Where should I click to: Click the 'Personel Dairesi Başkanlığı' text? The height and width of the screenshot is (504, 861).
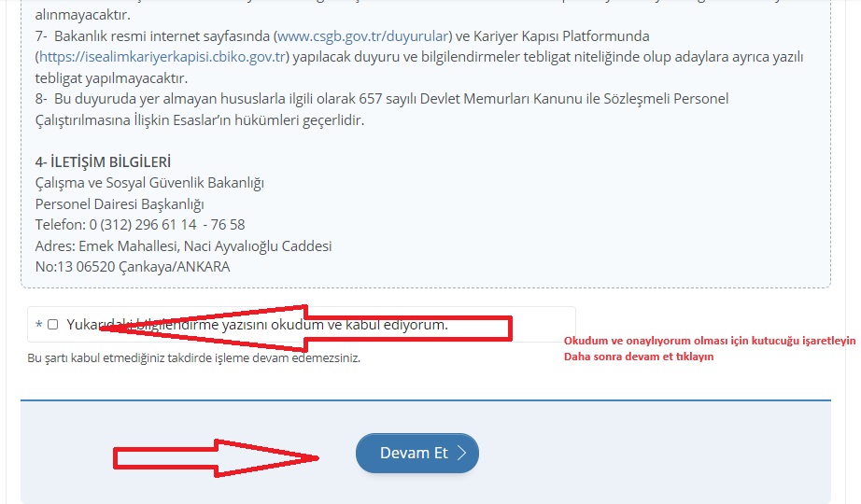click(x=120, y=204)
